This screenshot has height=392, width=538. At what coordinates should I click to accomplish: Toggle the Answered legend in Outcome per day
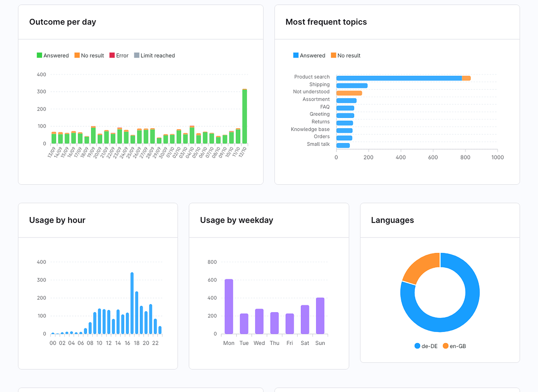point(53,55)
